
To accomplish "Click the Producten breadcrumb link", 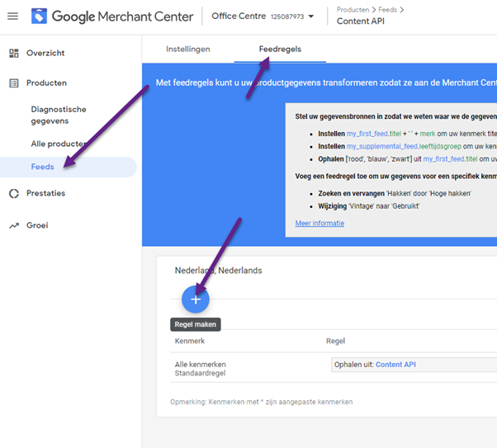I will point(353,10).
